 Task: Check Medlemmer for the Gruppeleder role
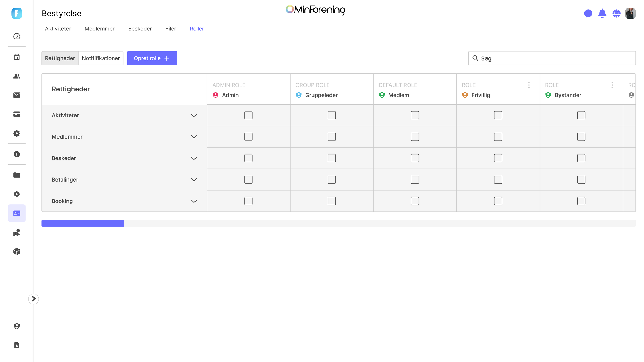tap(332, 137)
